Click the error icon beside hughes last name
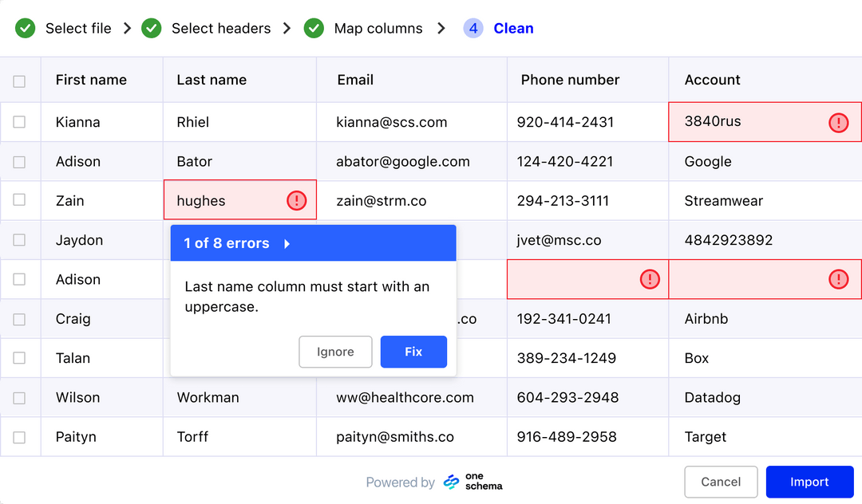The image size is (862, 504). click(x=296, y=200)
